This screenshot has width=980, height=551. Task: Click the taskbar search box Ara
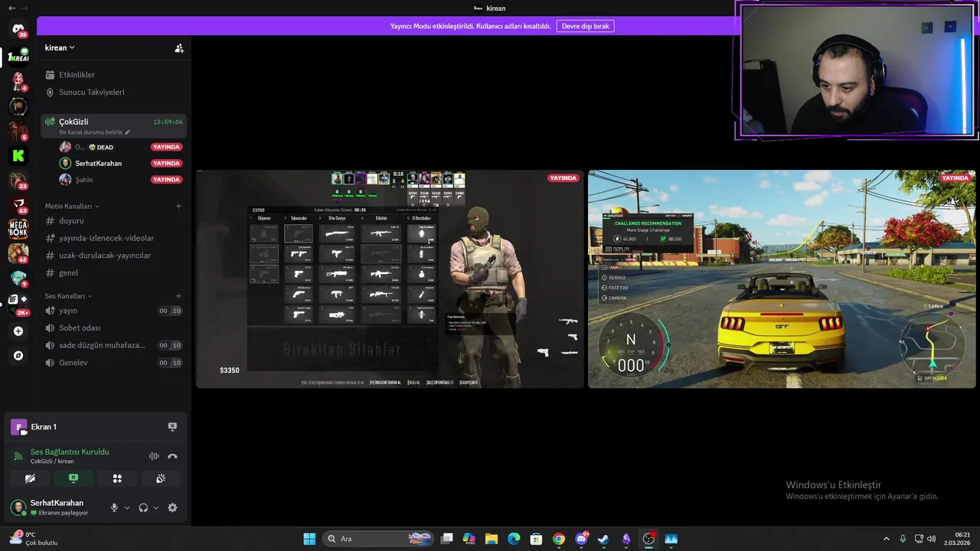[379, 539]
